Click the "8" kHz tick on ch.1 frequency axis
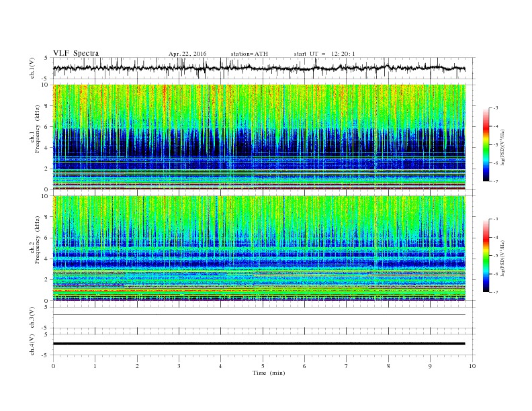 (x=47, y=106)
